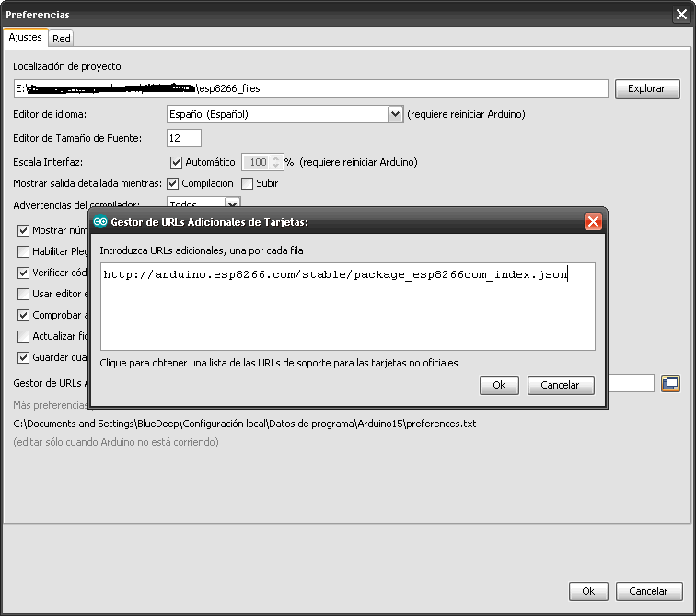This screenshot has height=616, width=696.
Task: Enable Subir detailed output checkbox
Action: tap(247, 183)
